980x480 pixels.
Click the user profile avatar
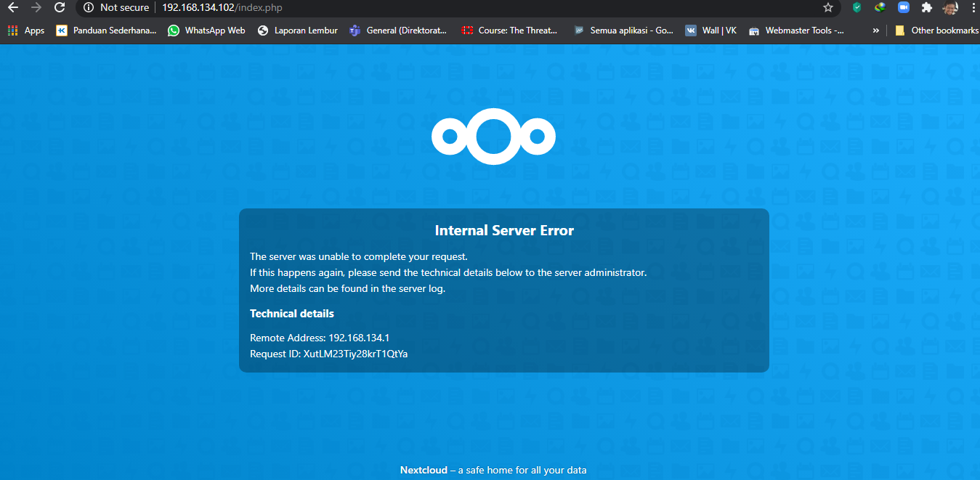point(949,8)
